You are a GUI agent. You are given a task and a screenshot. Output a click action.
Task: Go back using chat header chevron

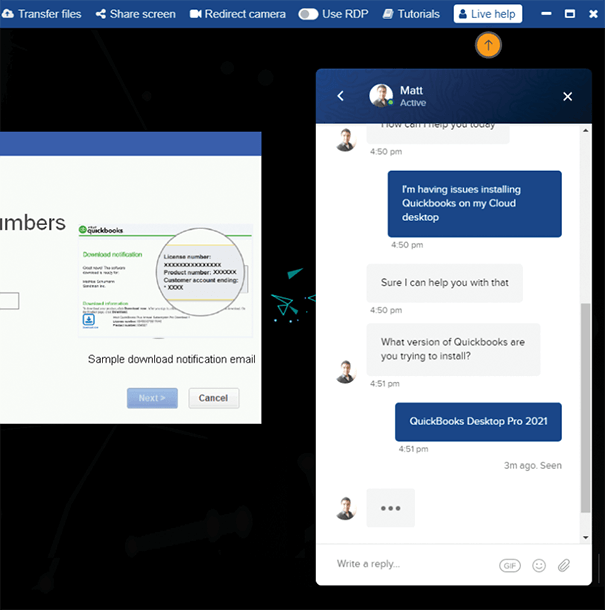[341, 96]
